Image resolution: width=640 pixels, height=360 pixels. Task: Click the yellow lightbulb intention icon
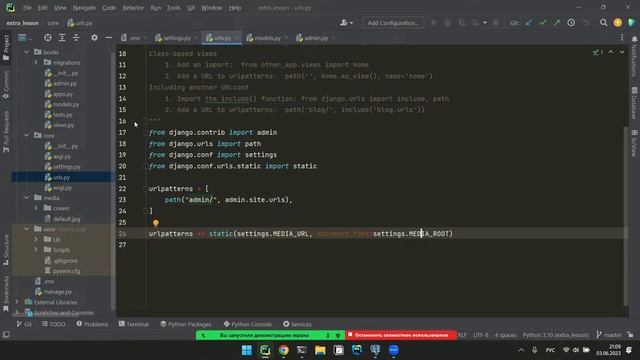point(156,223)
